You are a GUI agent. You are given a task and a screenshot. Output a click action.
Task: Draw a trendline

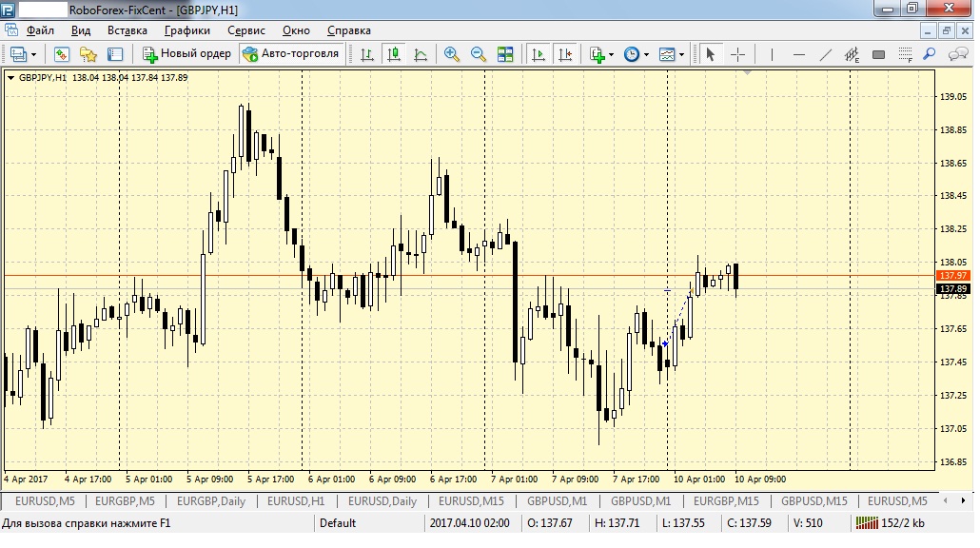(x=826, y=54)
